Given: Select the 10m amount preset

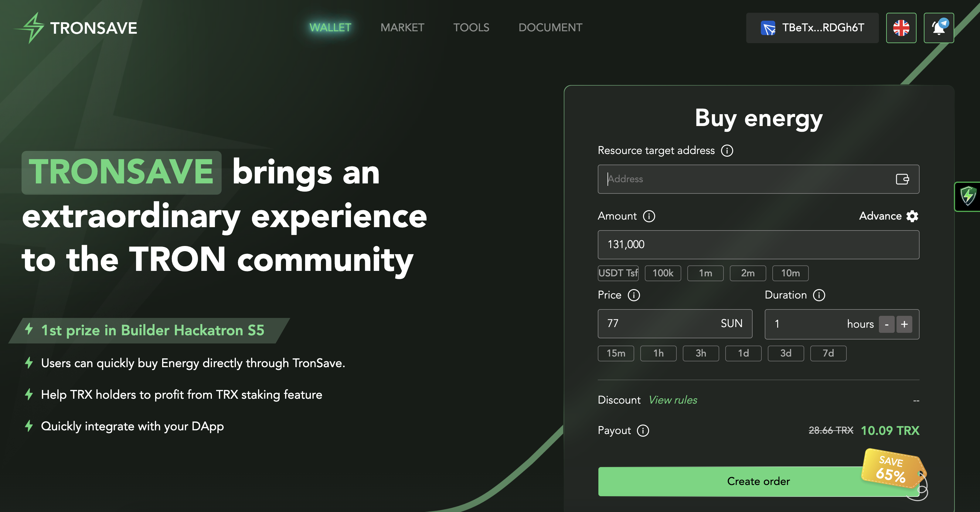Looking at the screenshot, I should [x=790, y=273].
